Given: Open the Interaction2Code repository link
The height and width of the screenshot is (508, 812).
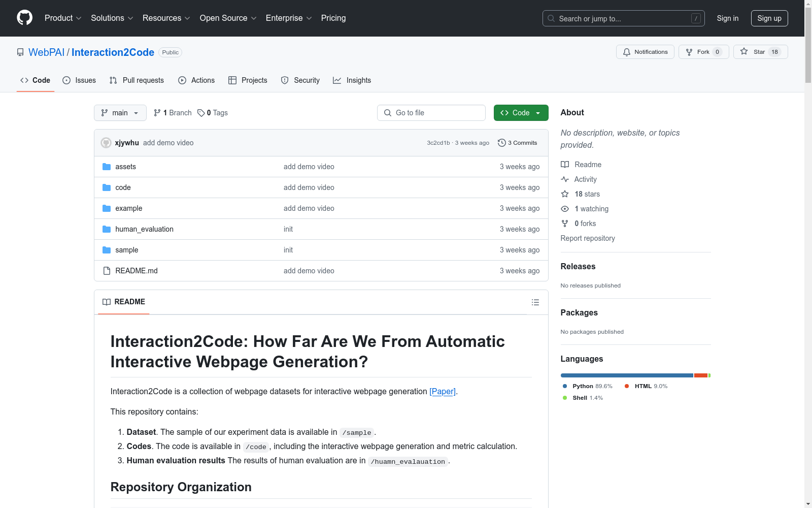Looking at the screenshot, I should tap(113, 52).
